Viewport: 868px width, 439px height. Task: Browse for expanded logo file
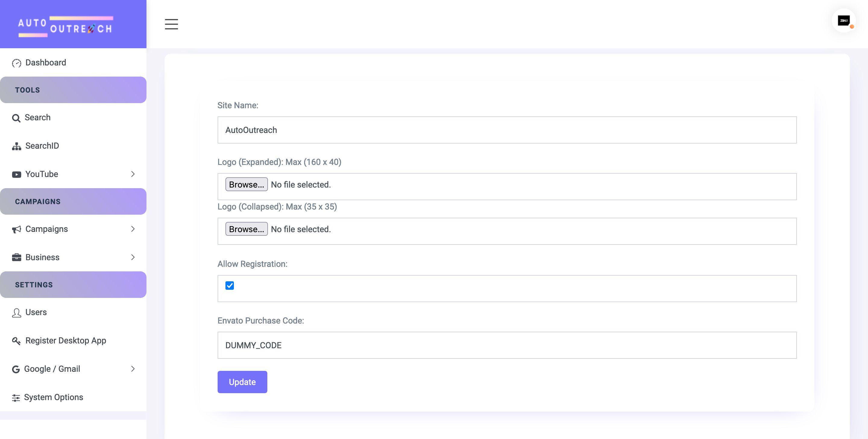click(246, 185)
